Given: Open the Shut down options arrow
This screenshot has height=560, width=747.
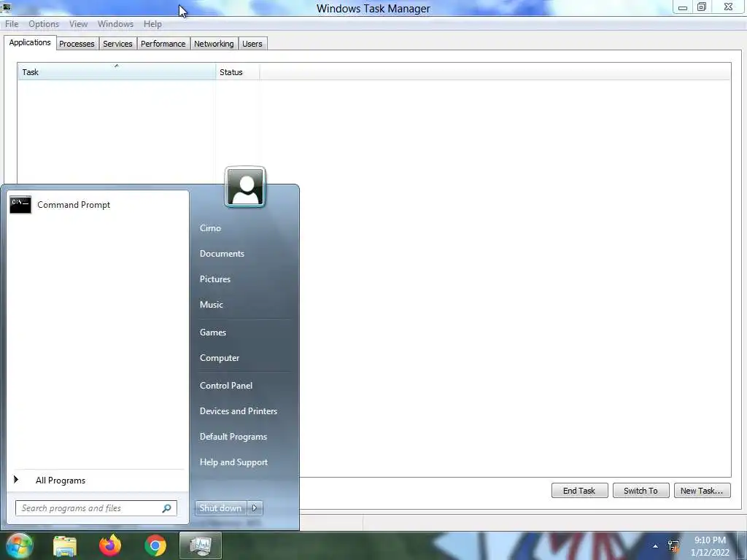Looking at the screenshot, I should pyautogui.click(x=255, y=508).
